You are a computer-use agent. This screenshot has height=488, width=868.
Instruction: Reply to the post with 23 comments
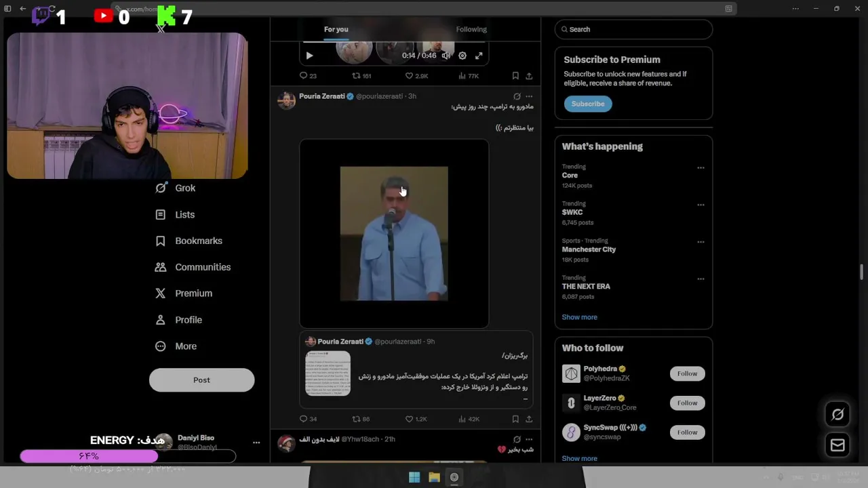click(x=308, y=76)
